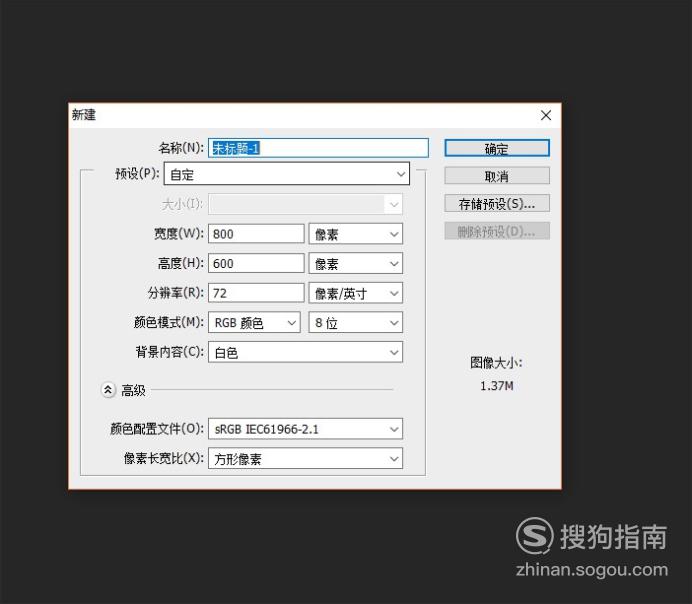The height and width of the screenshot is (604, 692).
Task: Open the RGB 颜色 color mode dropdown
Action: 254,323
